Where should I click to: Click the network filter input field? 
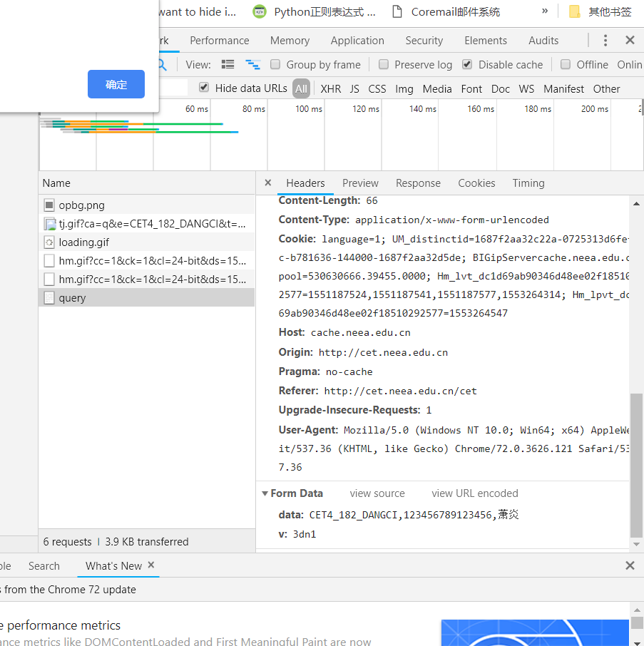point(173,88)
